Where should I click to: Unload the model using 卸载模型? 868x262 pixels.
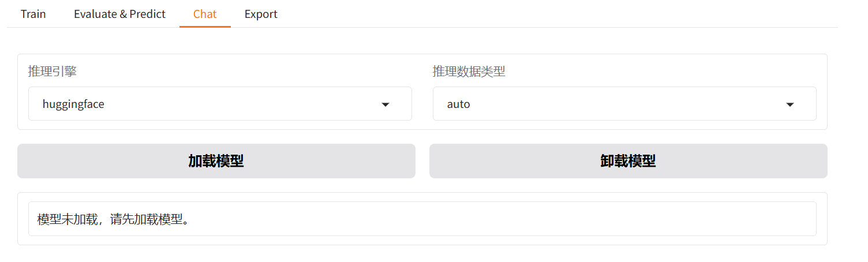click(x=628, y=161)
